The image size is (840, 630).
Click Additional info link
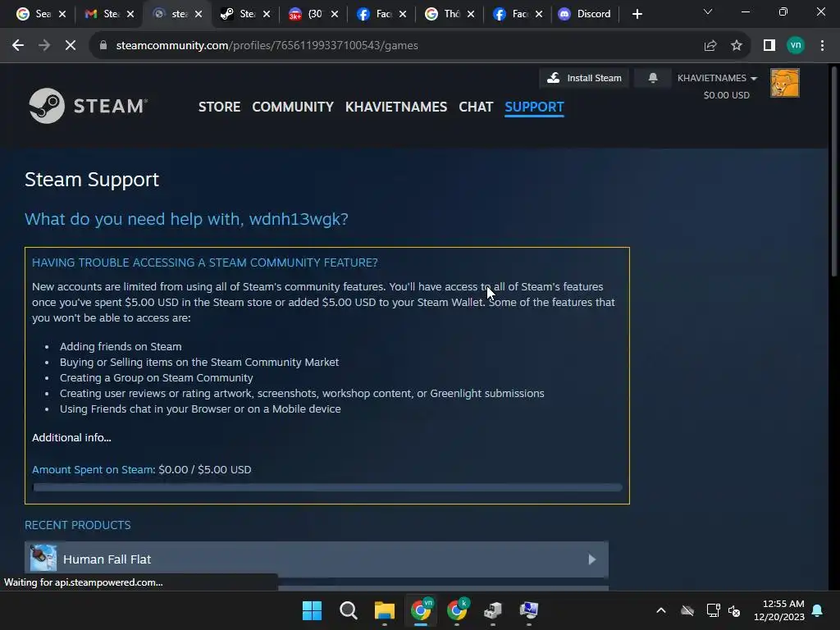coord(71,438)
